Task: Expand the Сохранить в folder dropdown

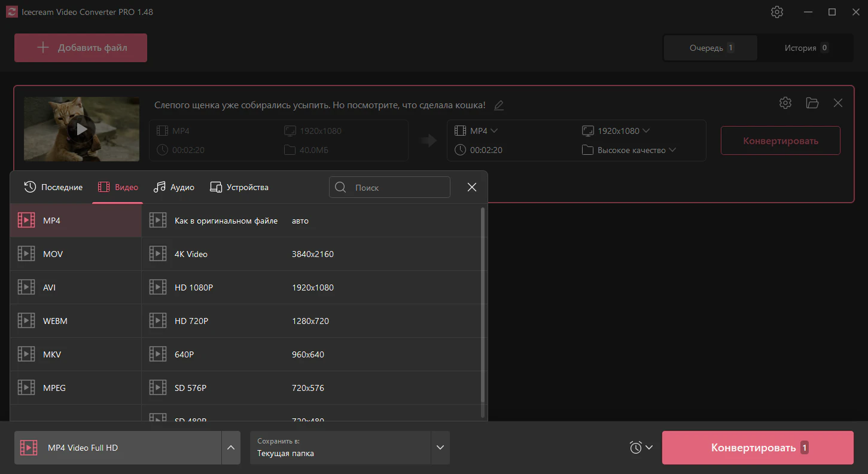Action: 440,448
